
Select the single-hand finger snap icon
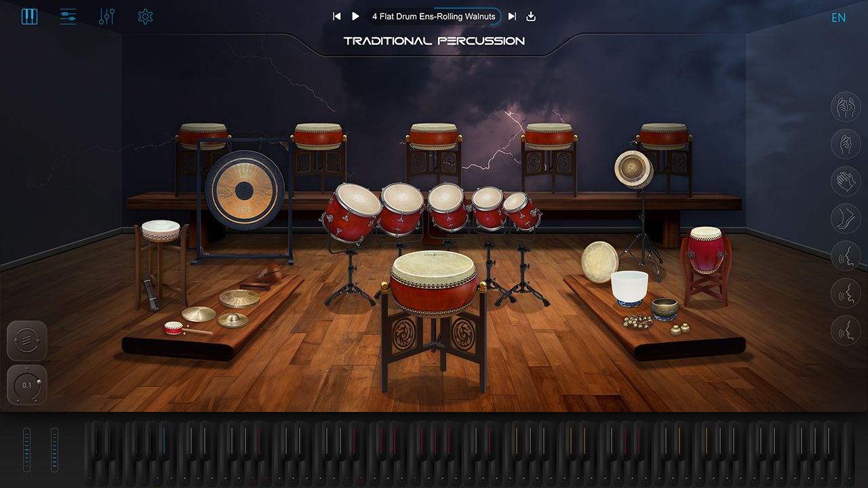coord(846,144)
